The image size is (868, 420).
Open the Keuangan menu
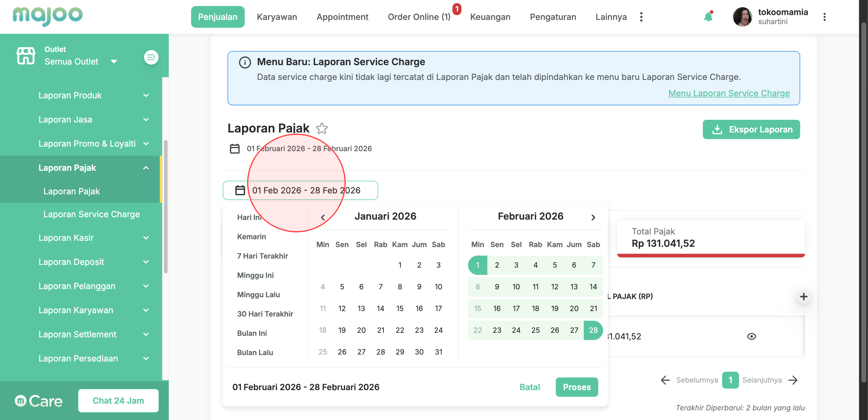tap(490, 17)
